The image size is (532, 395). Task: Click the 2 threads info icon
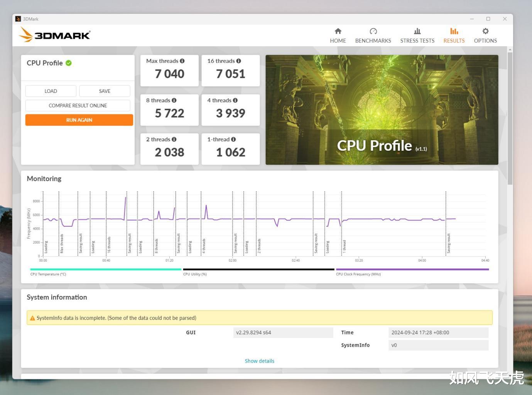(x=174, y=139)
